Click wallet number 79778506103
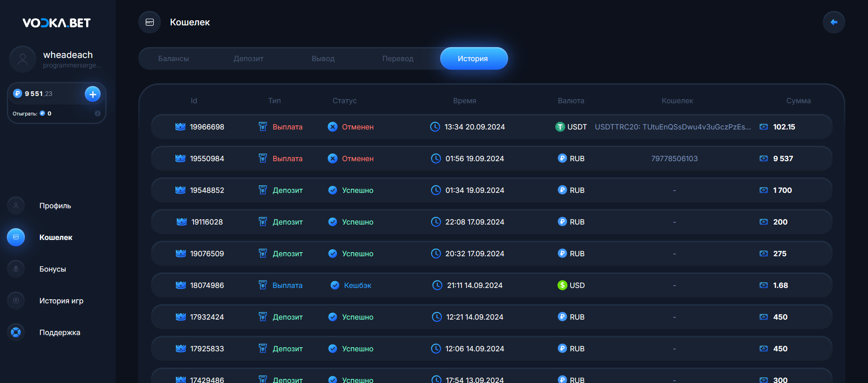This screenshot has width=868, height=383. coord(674,158)
